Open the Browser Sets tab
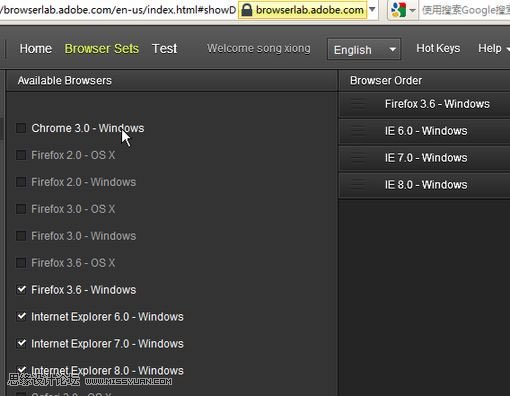 (102, 49)
